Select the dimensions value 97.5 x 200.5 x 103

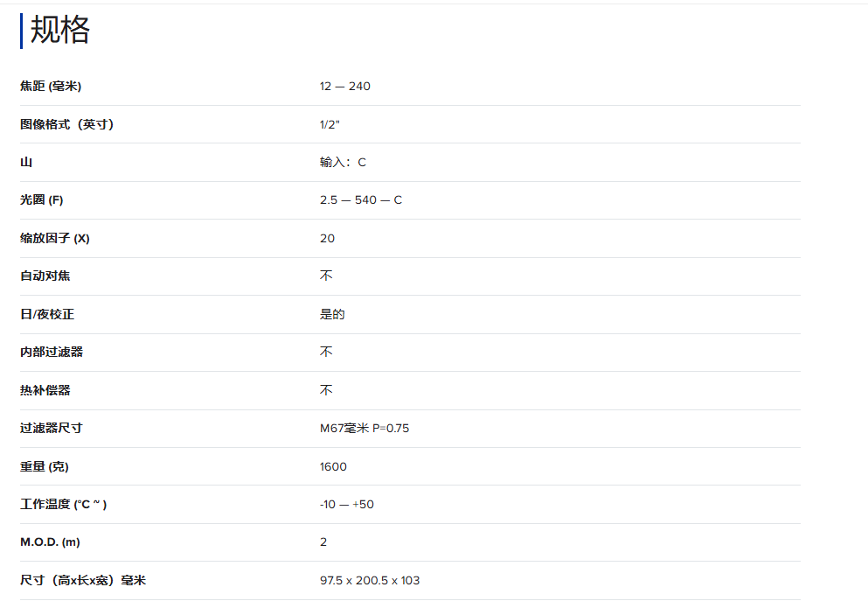[369, 581]
